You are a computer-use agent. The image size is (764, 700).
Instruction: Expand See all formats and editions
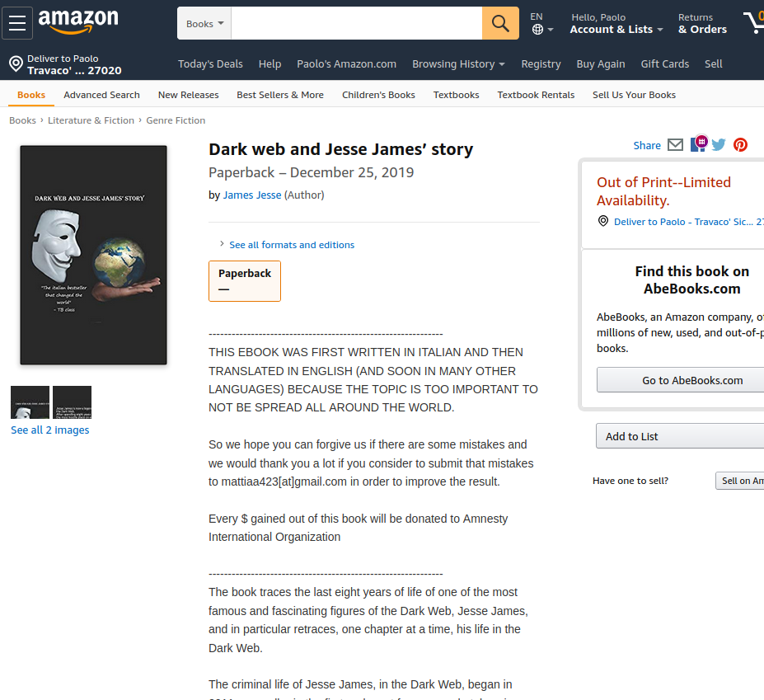292,245
